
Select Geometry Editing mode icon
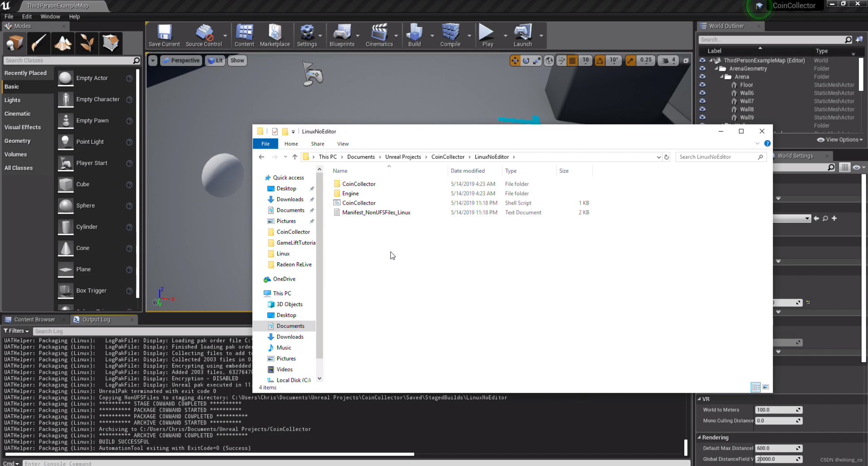click(111, 43)
